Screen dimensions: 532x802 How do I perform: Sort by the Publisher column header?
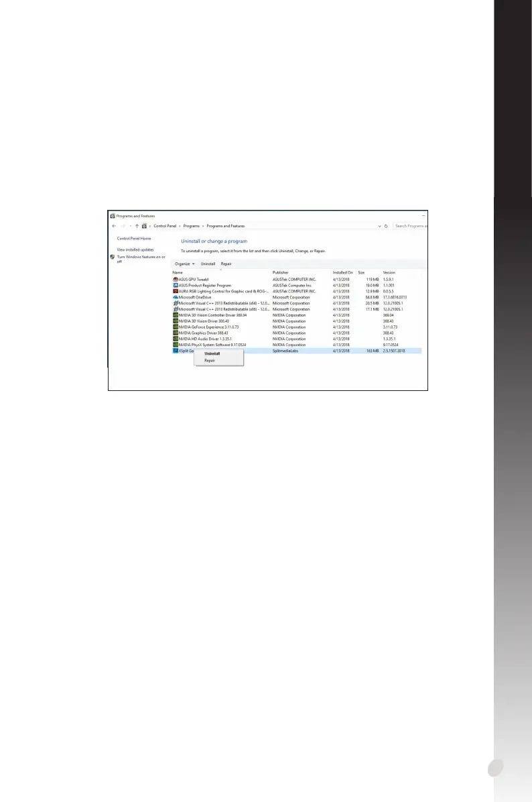pos(281,273)
